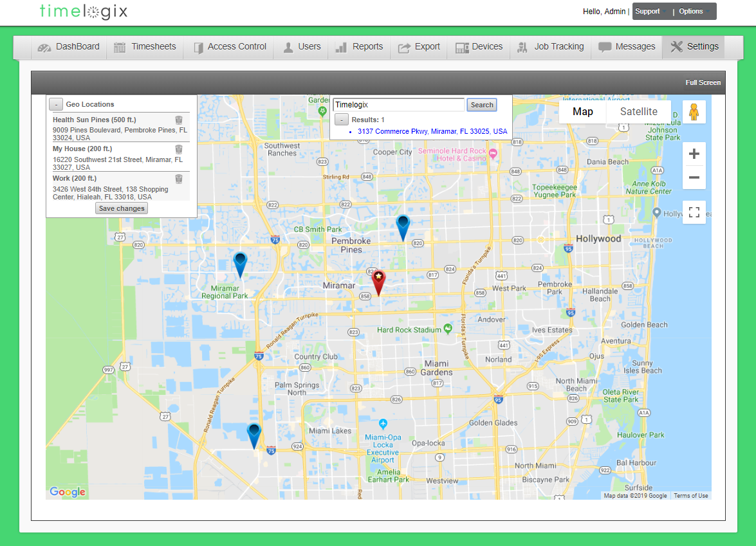
Task: Switch to the Users tab
Action: tap(302, 47)
